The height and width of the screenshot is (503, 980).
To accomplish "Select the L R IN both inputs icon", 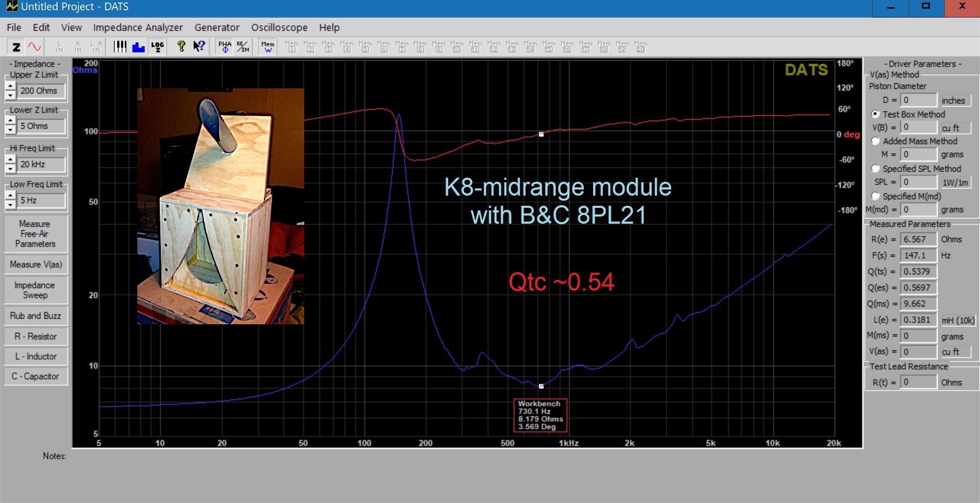I will tap(96, 47).
